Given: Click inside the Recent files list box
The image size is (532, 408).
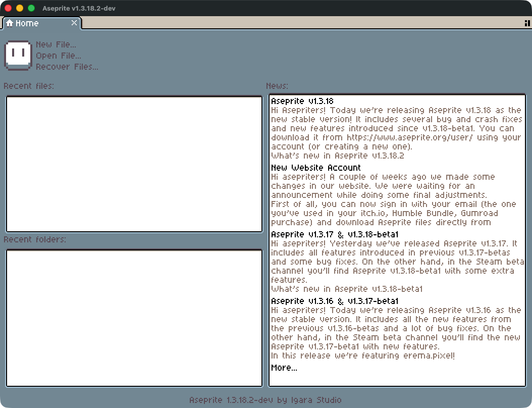Looking at the screenshot, I should [134, 164].
